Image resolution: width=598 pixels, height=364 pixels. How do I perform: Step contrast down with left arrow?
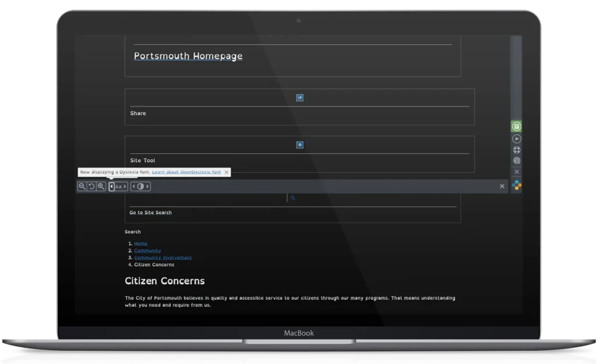[134, 186]
